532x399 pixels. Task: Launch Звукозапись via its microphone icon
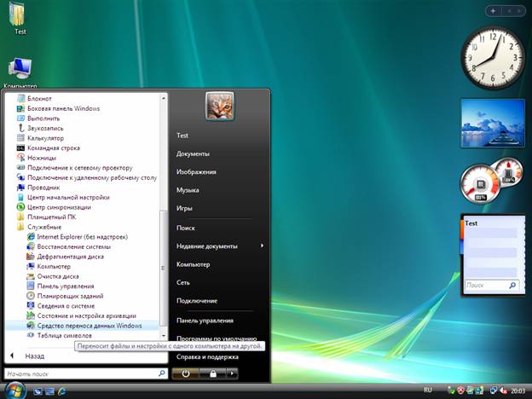pos(21,128)
